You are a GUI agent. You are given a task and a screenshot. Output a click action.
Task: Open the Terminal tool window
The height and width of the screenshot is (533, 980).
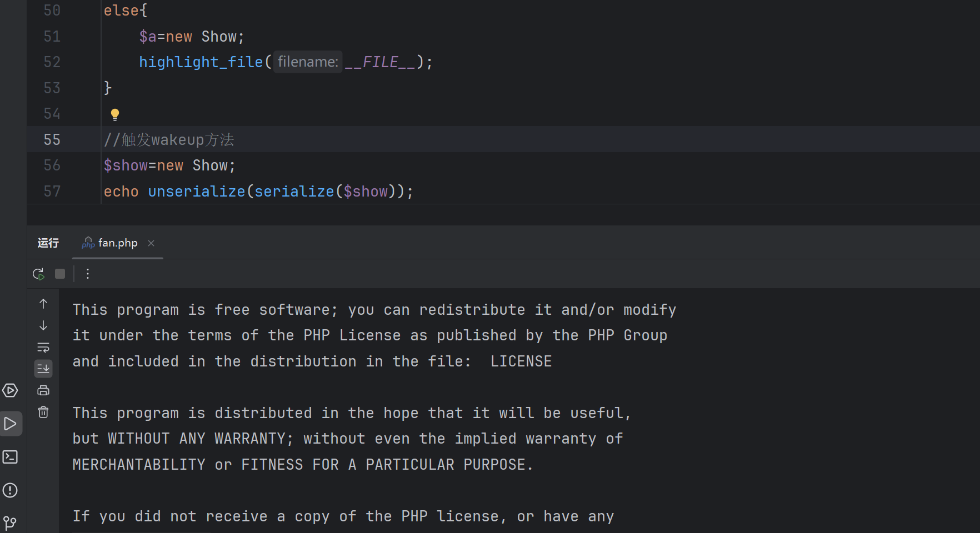(x=11, y=457)
